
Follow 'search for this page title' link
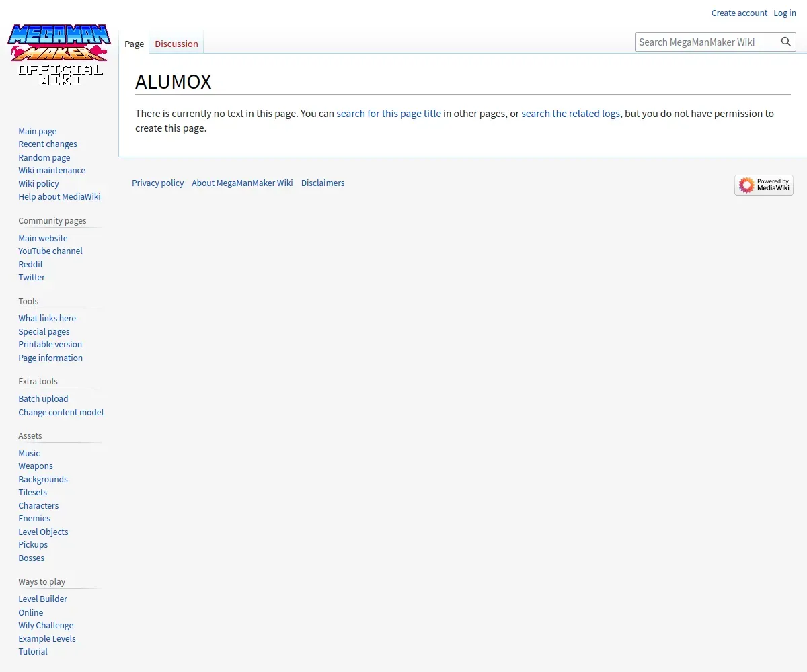(x=389, y=113)
